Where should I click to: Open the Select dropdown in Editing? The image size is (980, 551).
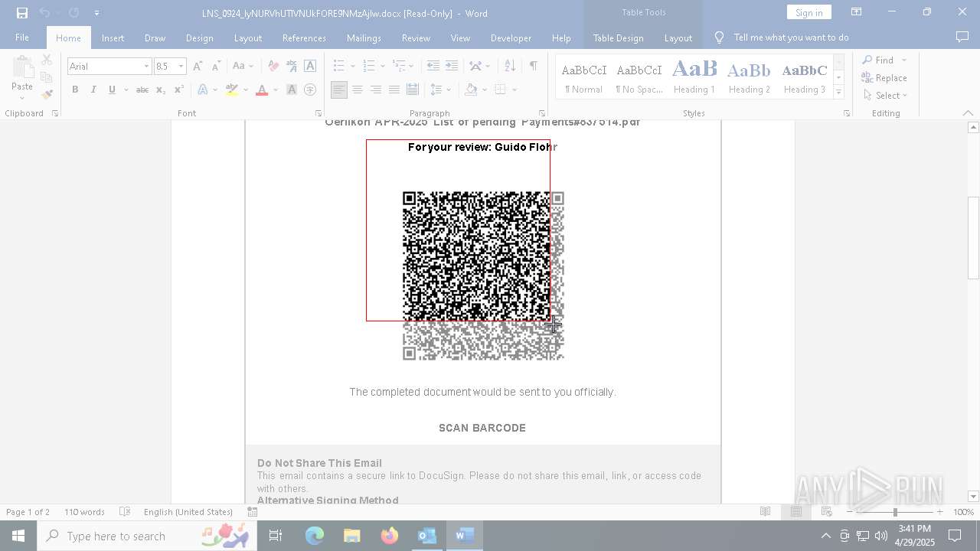tap(885, 96)
